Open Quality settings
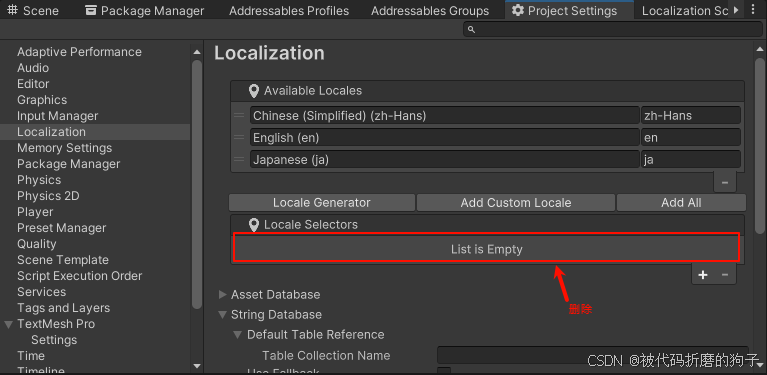This screenshot has width=767, height=375. click(x=37, y=244)
